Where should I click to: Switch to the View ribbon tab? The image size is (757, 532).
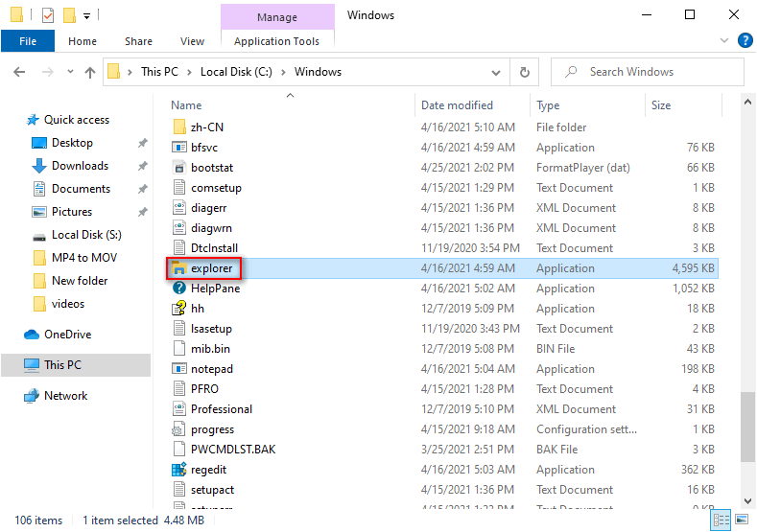pos(192,41)
